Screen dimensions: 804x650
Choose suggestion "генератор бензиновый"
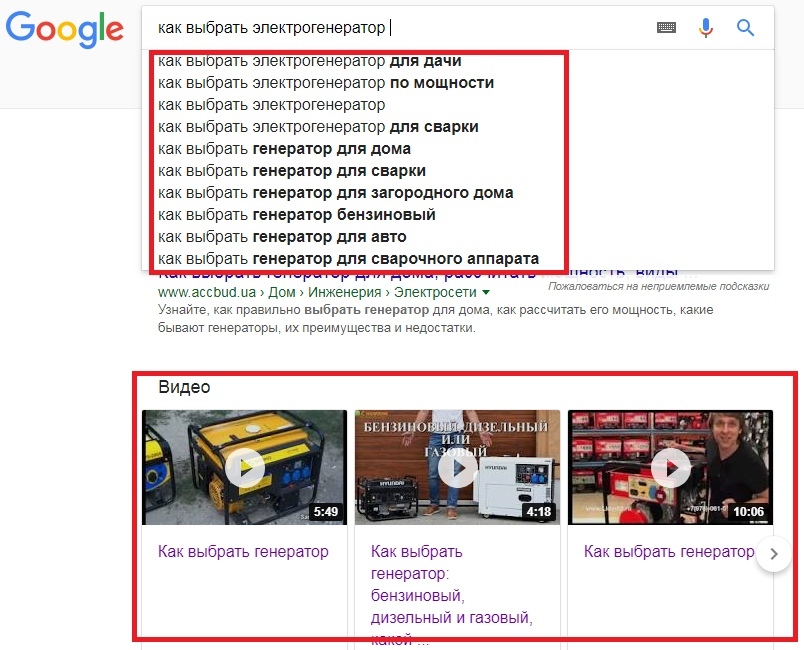pos(296,215)
